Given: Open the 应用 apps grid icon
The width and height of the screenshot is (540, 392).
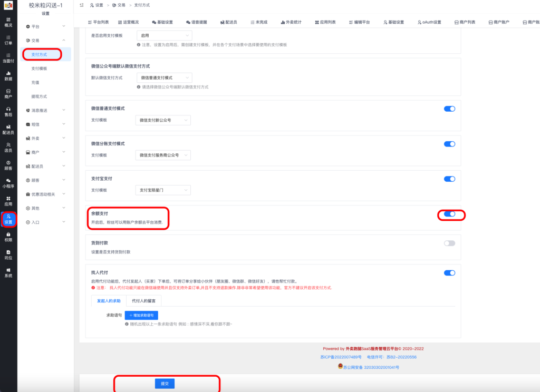Looking at the screenshot, I should [x=8, y=201].
